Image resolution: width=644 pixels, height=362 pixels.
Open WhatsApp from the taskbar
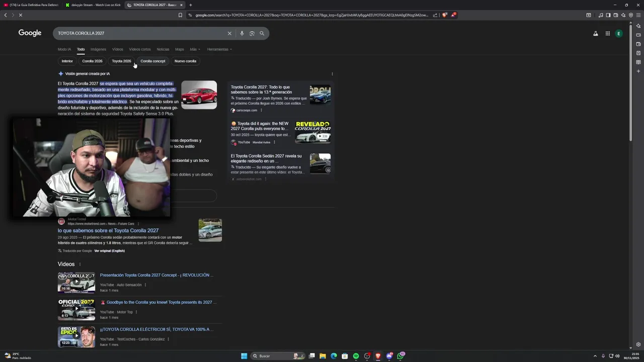click(400, 356)
